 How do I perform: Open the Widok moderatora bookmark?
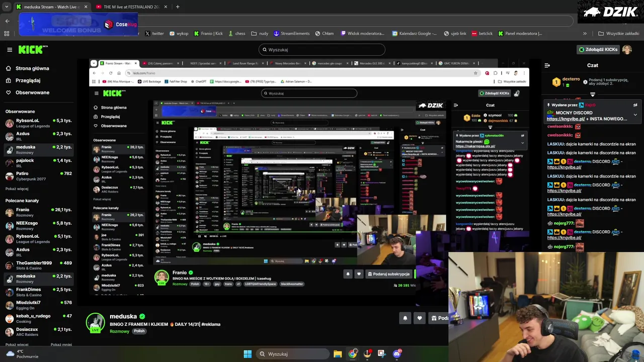(x=362, y=34)
